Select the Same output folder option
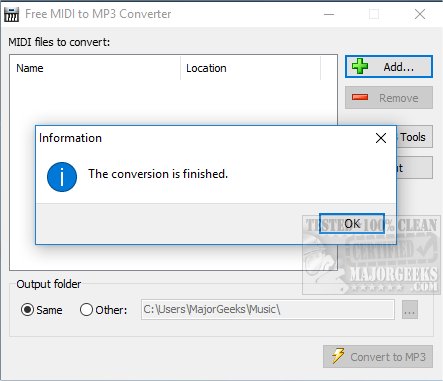The width and height of the screenshot is (443, 381). [42, 310]
